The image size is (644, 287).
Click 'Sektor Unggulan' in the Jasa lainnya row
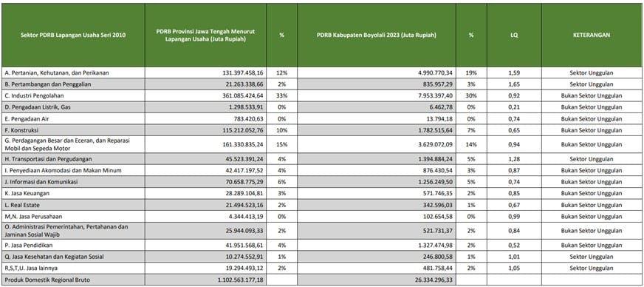(592, 269)
